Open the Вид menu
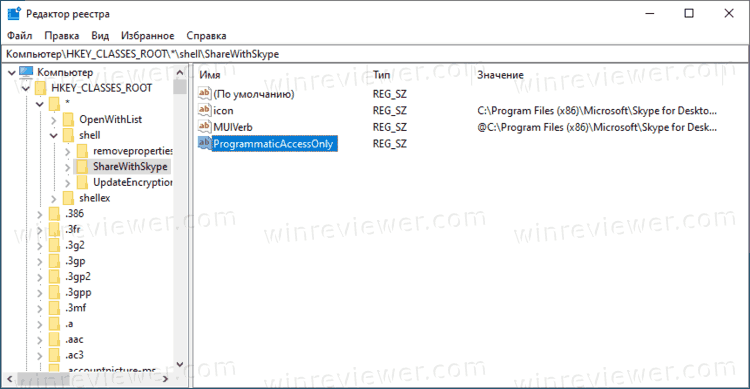 coord(100,36)
